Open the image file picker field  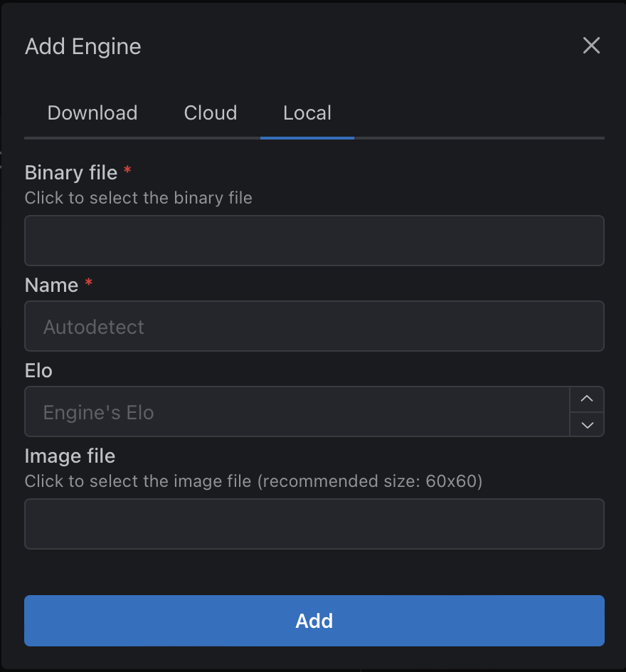click(x=314, y=523)
